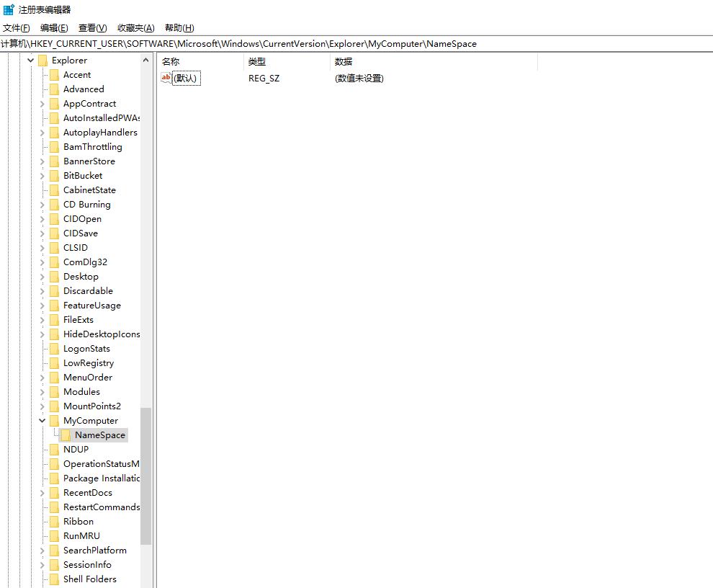This screenshot has width=713, height=588.
Task: Collapse the MyComputer key chevron
Action: pyautogui.click(x=42, y=421)
